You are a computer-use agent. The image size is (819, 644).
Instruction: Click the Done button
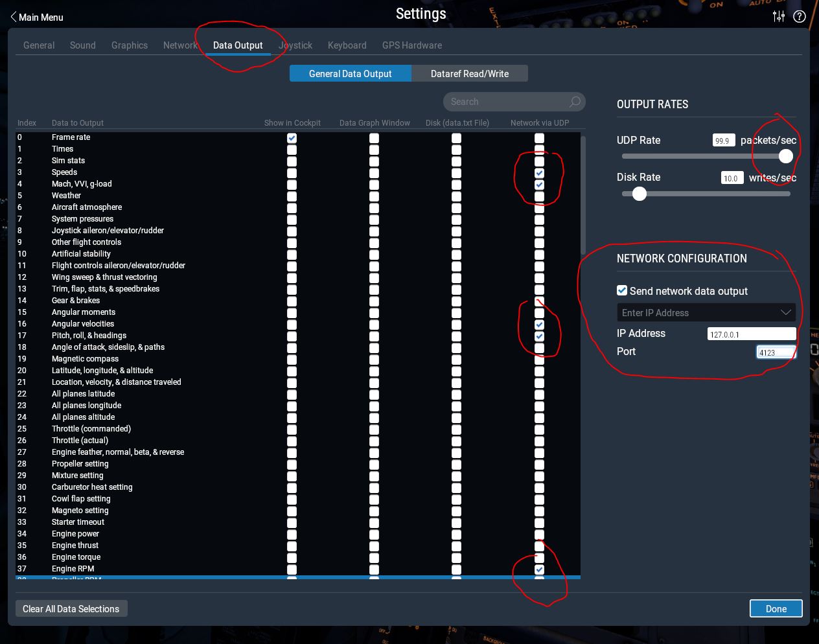(776, 608)
